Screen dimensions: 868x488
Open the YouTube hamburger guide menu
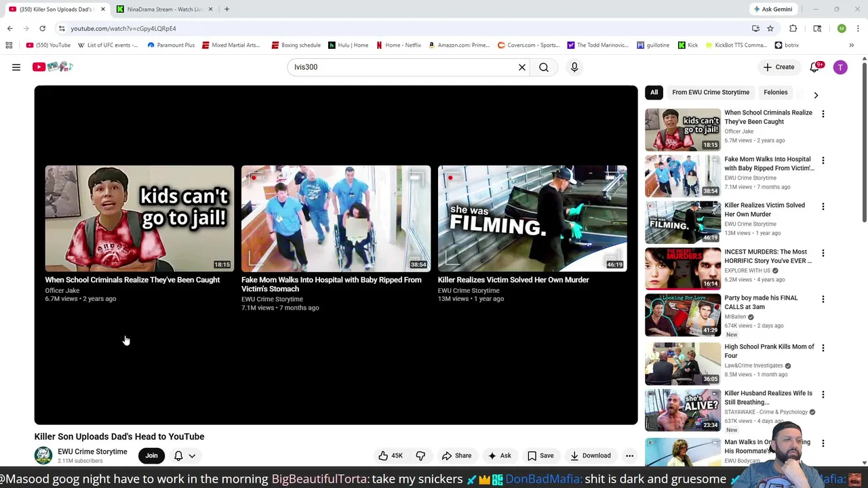click(16, 67)
